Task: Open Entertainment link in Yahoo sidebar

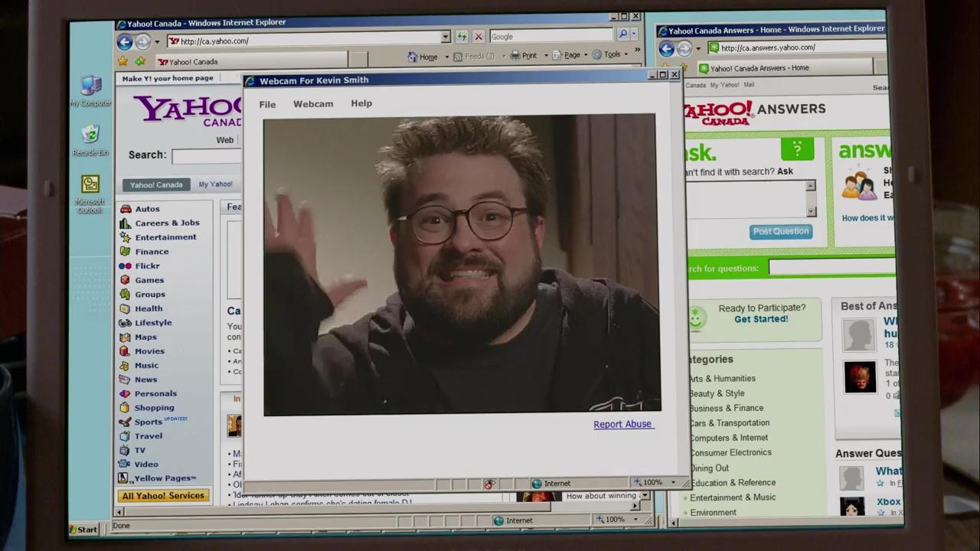Action: coord(165,237)
